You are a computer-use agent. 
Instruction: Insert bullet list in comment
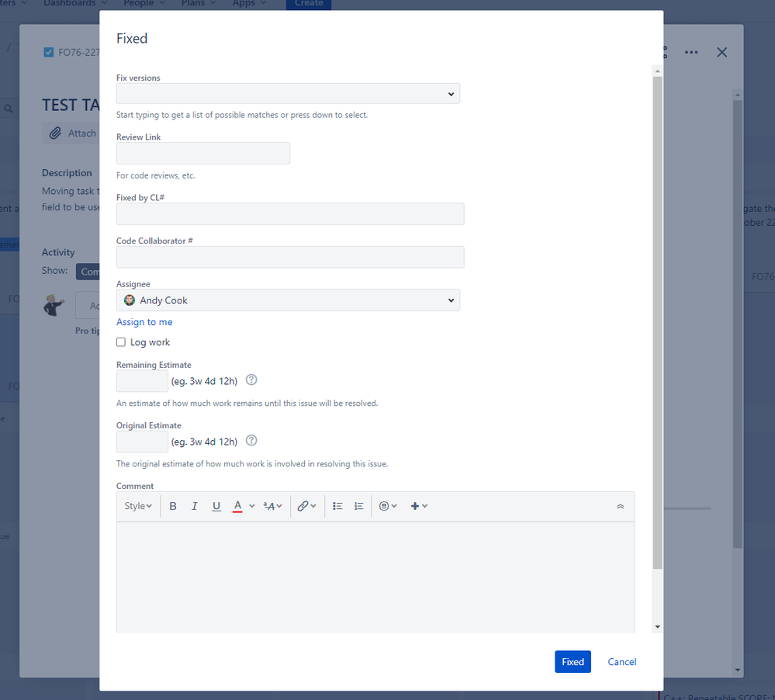(x=337, y=506)
